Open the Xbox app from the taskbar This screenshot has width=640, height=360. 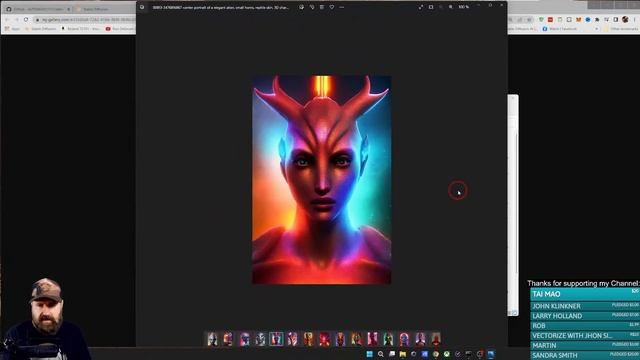(447, 354)
